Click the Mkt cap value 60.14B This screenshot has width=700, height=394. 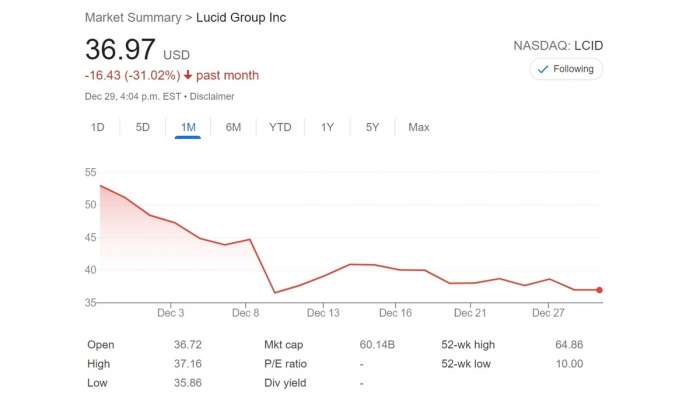click(x=377, y=344)
